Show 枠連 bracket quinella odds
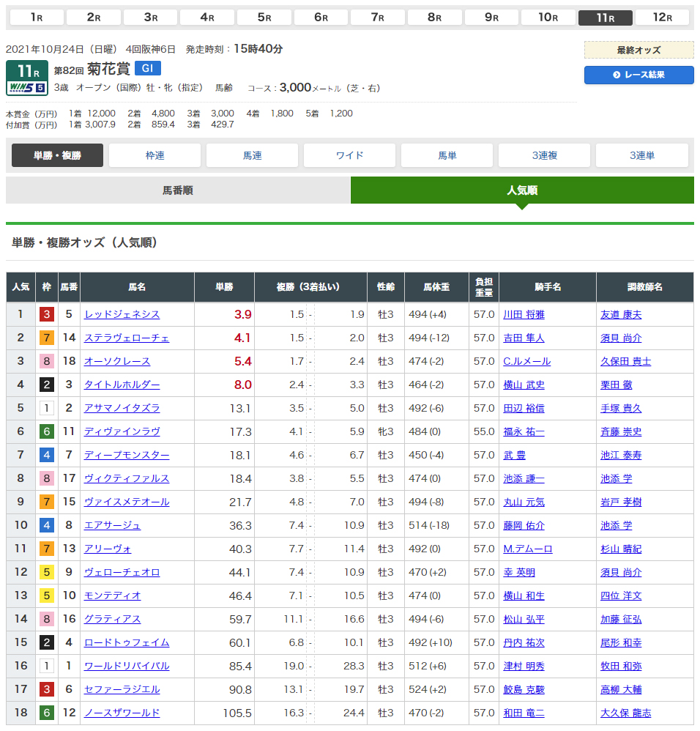 (x=154, y=155)
